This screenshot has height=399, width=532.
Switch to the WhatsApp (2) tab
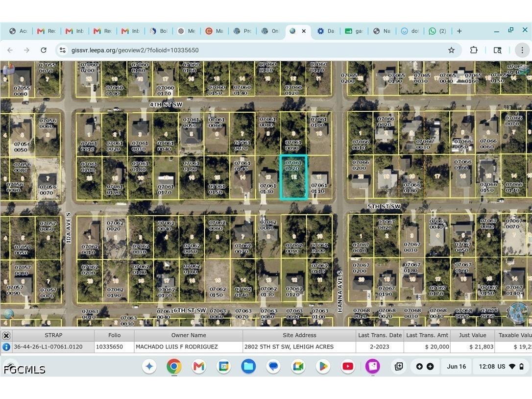(437, 31)
